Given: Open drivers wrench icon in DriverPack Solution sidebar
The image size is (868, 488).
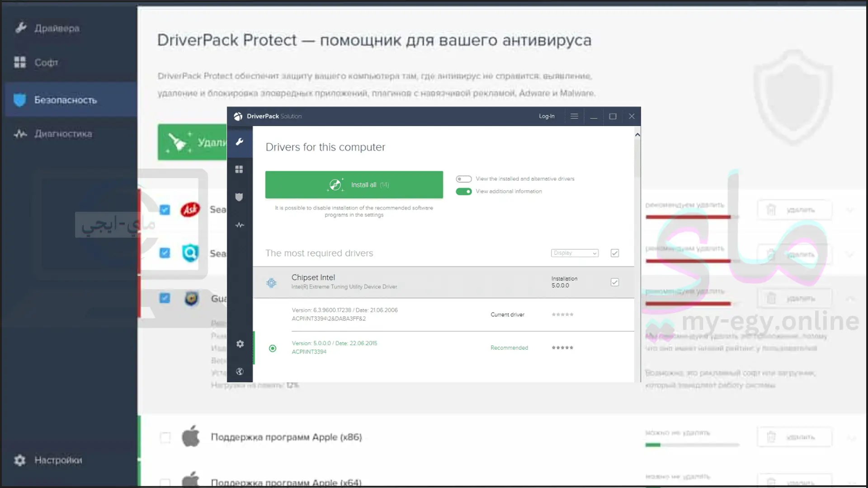Looking at the screenshot, I should (240, 142).
